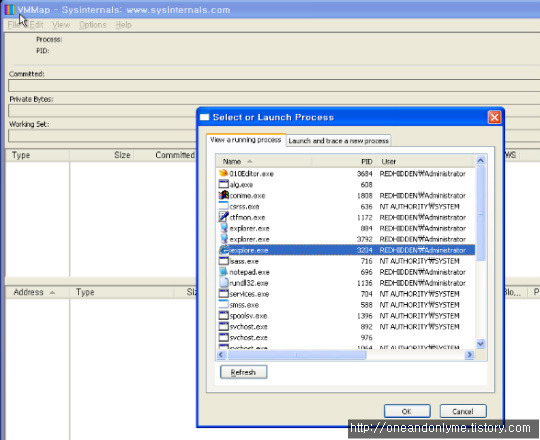Viewport: 540px width, 440px height.
Task: Click the svchost.exe icon with PID 892
Action: [x=224, y=326]
